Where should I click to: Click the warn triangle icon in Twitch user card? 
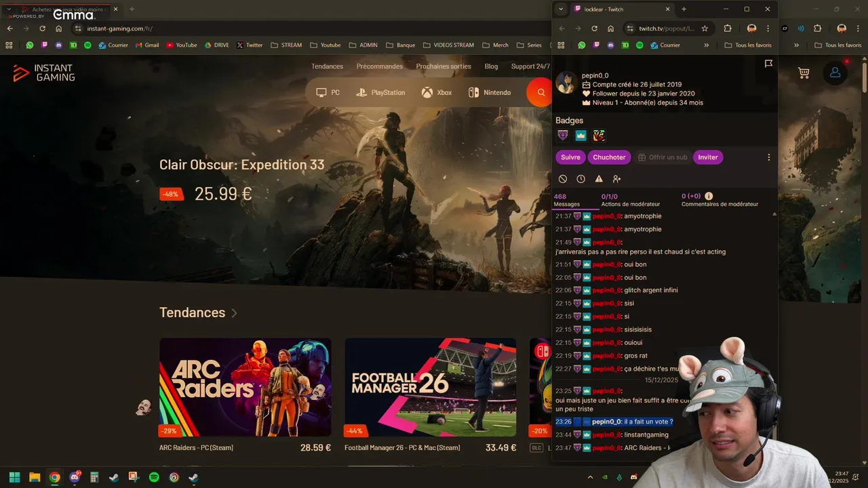599,179
